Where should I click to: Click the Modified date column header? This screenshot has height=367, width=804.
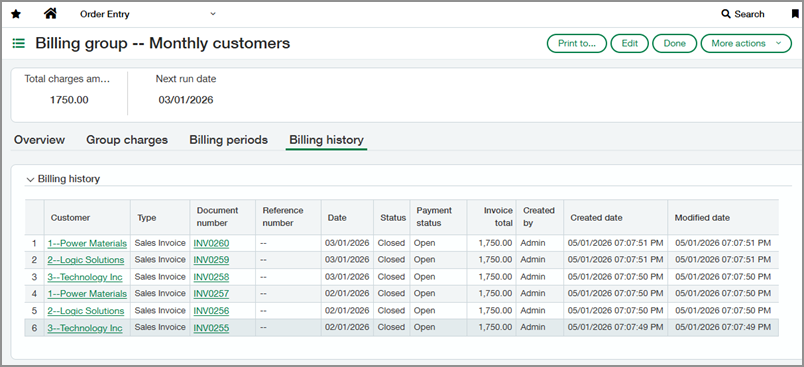coord(723,217)
